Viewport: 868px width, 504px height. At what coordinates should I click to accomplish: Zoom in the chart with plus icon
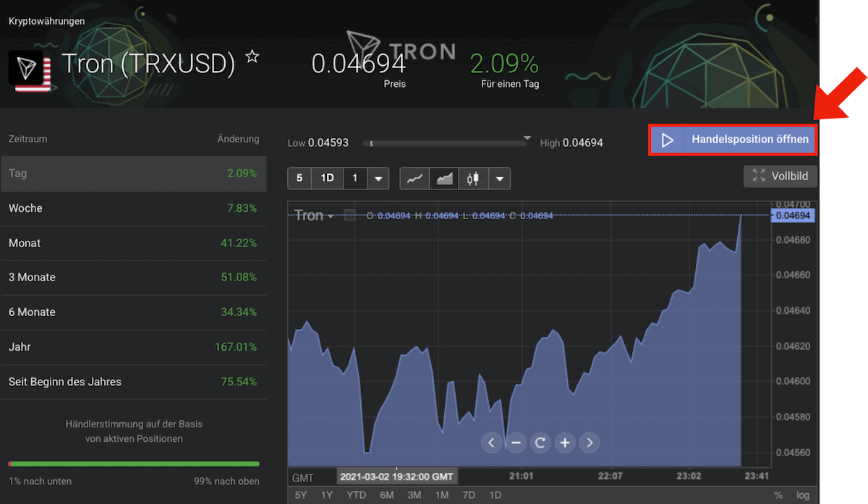point(565,443)
